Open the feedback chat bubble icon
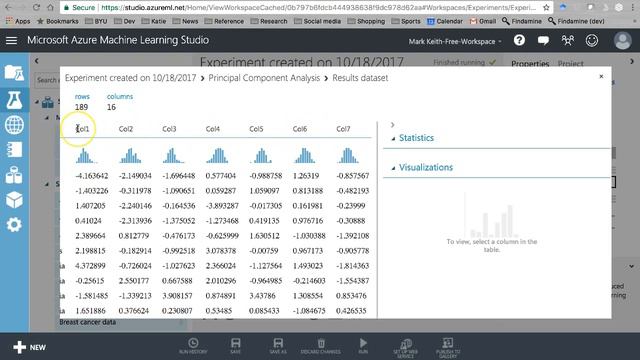The width and height of the screenshot is (640, 360). [x=543, y=40]
